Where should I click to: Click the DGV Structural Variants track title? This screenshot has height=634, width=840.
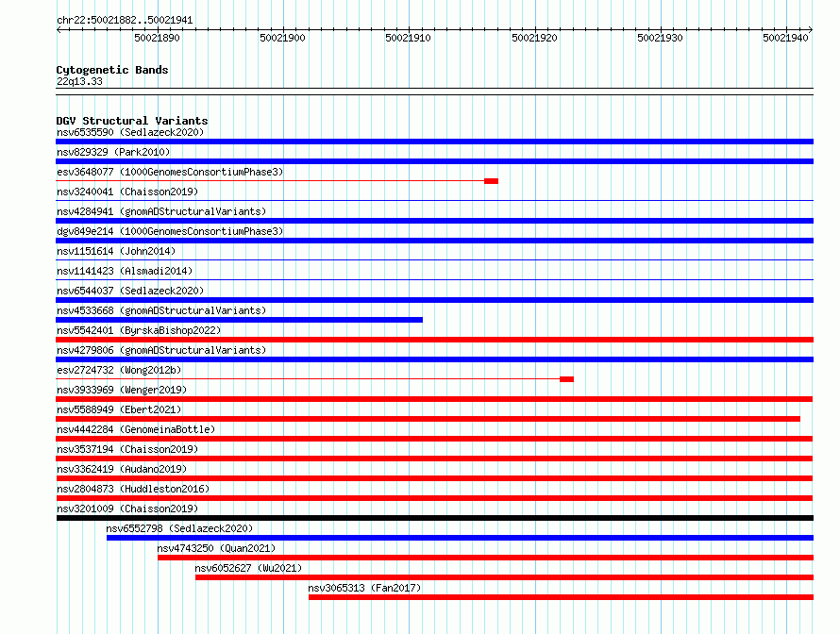click(132, 121)
